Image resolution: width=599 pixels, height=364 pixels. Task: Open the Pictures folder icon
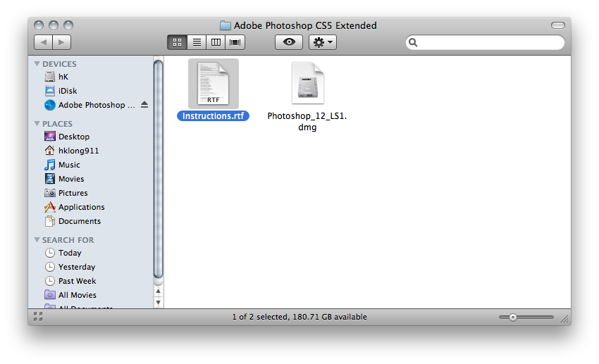pos(49,193)
